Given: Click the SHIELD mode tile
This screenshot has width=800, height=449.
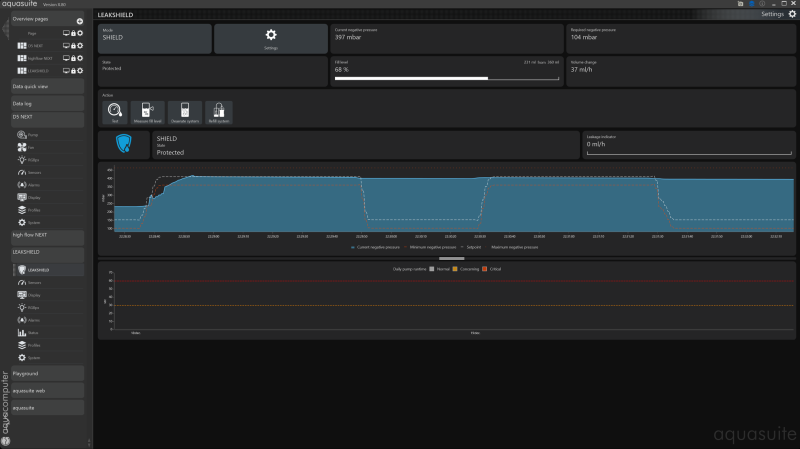Looking at the screenshot, I should coord(155,39).
